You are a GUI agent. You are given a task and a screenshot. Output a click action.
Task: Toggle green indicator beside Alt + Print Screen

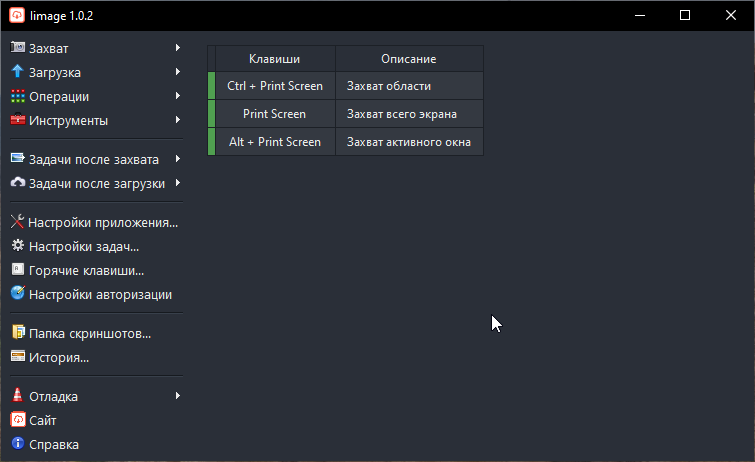click(x=211, y=142)
